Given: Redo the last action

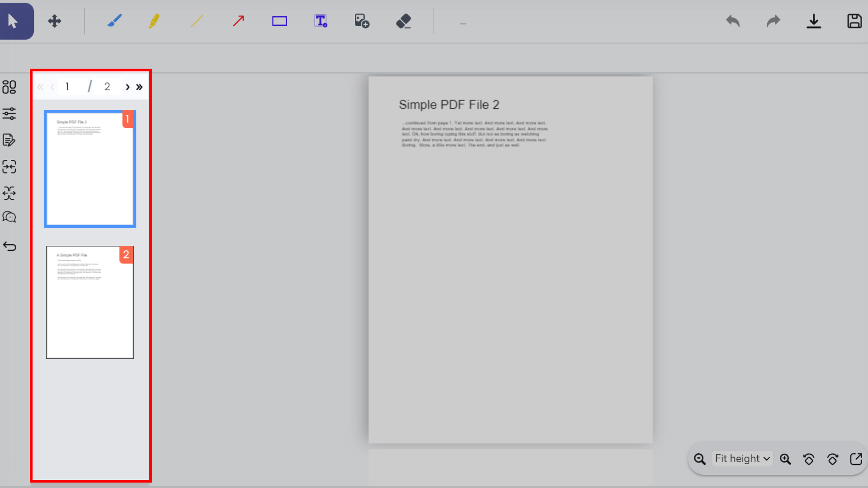Looking at the screenshot, I should 774,21.
